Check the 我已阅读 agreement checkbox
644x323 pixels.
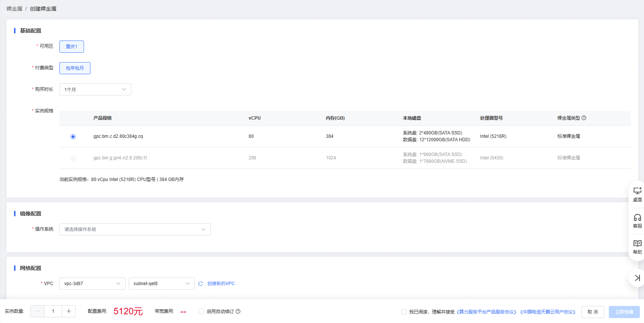coord(404,312)
